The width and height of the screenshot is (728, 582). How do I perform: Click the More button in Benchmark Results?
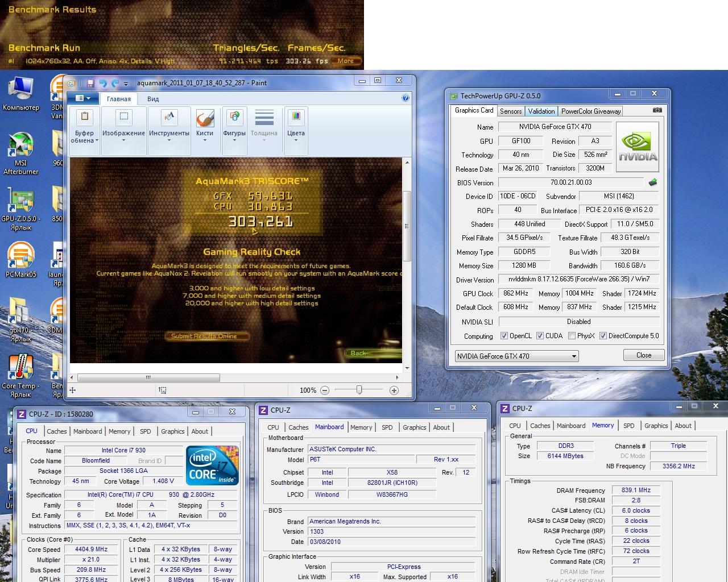point(346,61)
